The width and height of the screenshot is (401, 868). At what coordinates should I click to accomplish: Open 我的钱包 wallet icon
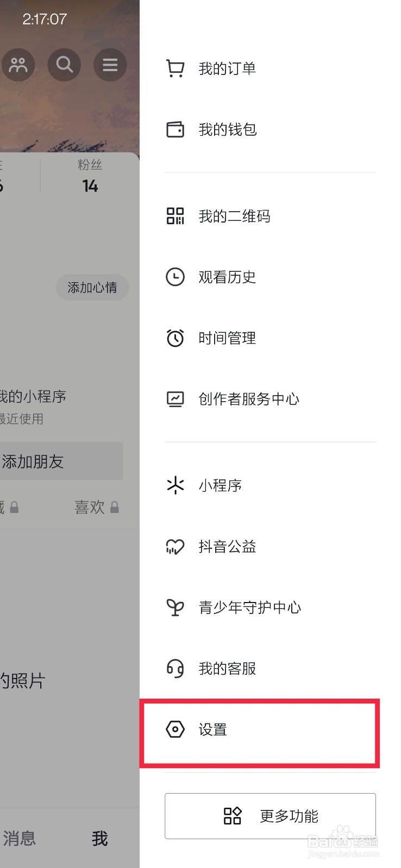coord(175,129)
